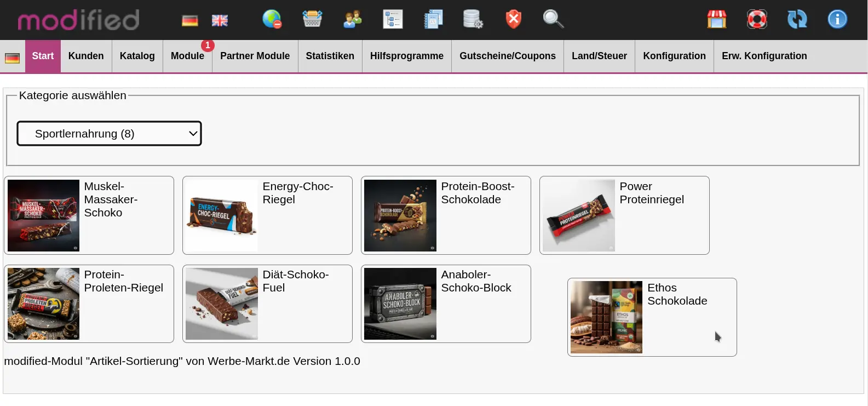The image size is (868, 406).
Task: Open search with the magnifying glass icon
Action: [553, 19]
